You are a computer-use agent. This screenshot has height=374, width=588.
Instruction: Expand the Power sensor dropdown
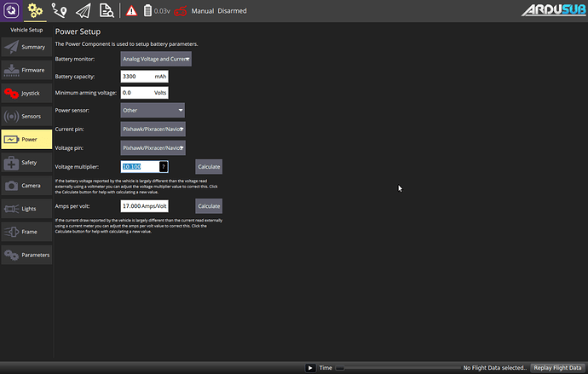point(153,110)
